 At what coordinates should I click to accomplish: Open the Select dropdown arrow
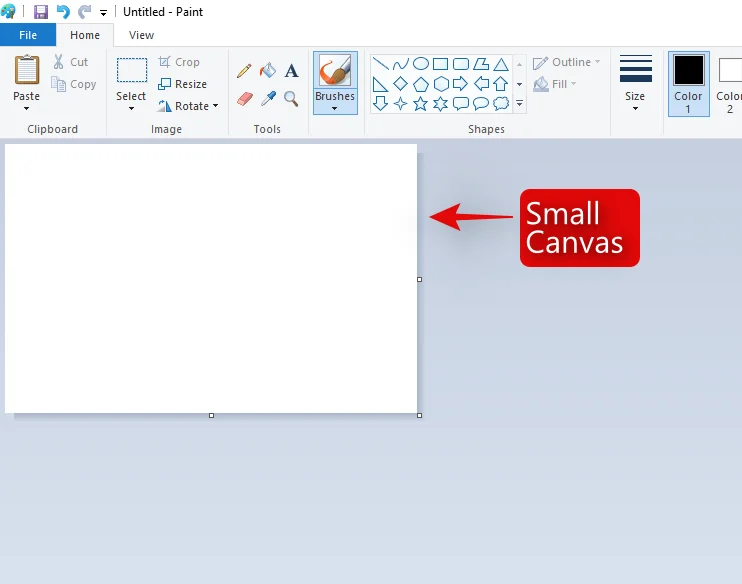pos(131,109)
